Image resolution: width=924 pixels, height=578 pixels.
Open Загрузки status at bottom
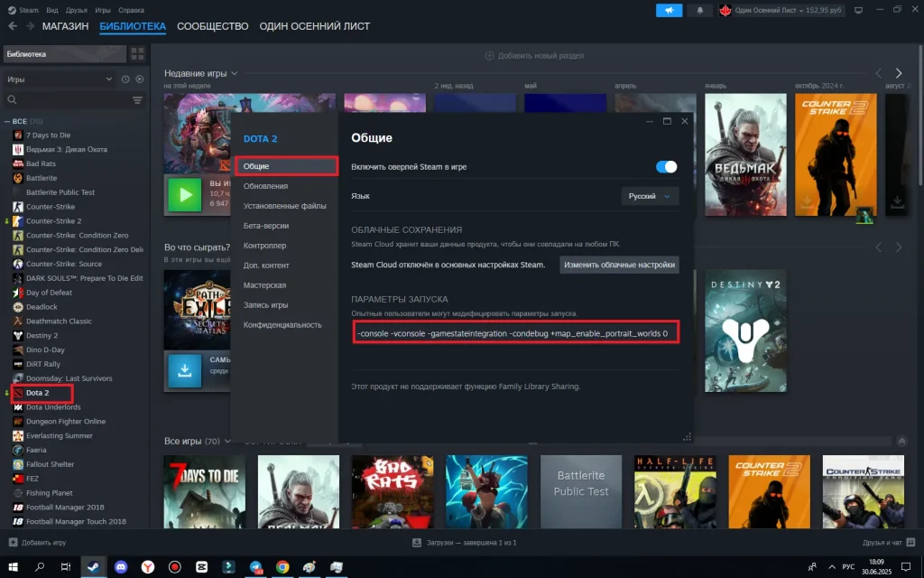tap(471, 542)
